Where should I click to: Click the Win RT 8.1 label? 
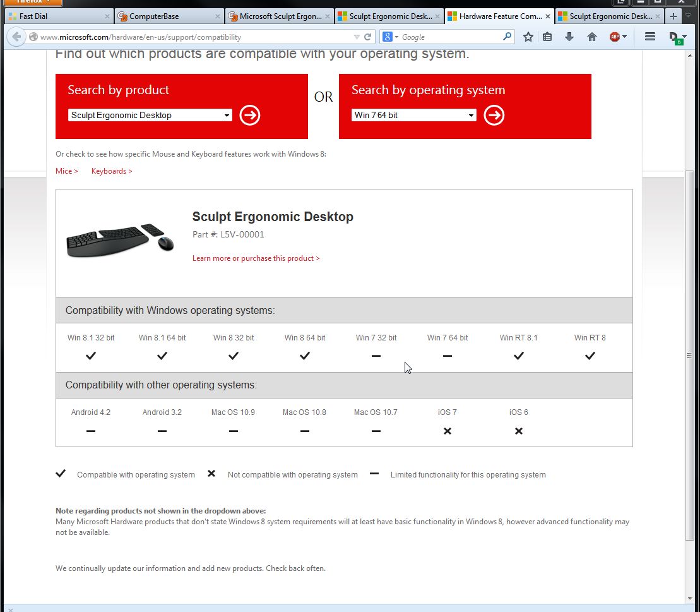click(518, 338)
